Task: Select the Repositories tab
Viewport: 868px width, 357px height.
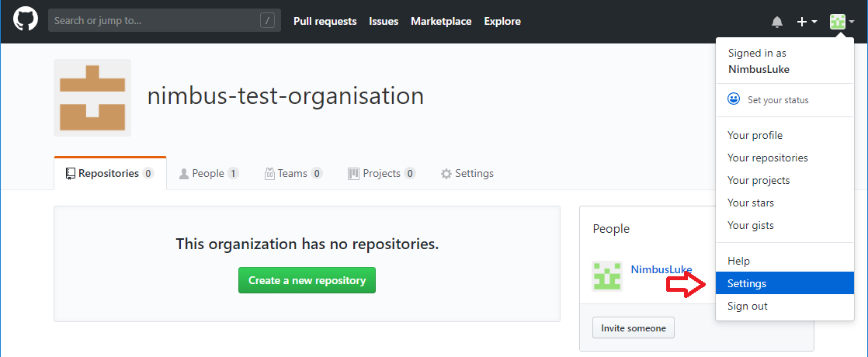Action: pyautogui.click(x=110, y=173)
